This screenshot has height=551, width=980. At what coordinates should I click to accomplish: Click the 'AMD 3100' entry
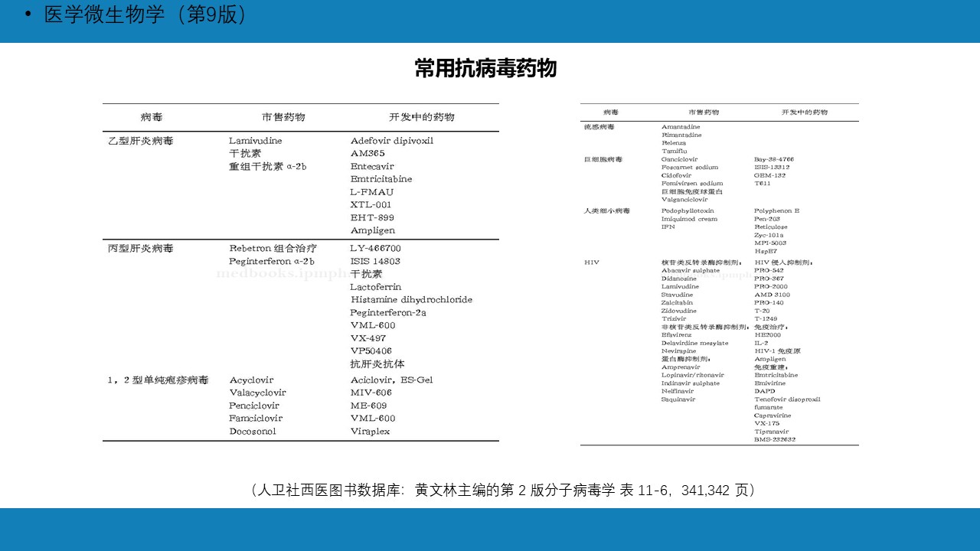tap(772, 295)
